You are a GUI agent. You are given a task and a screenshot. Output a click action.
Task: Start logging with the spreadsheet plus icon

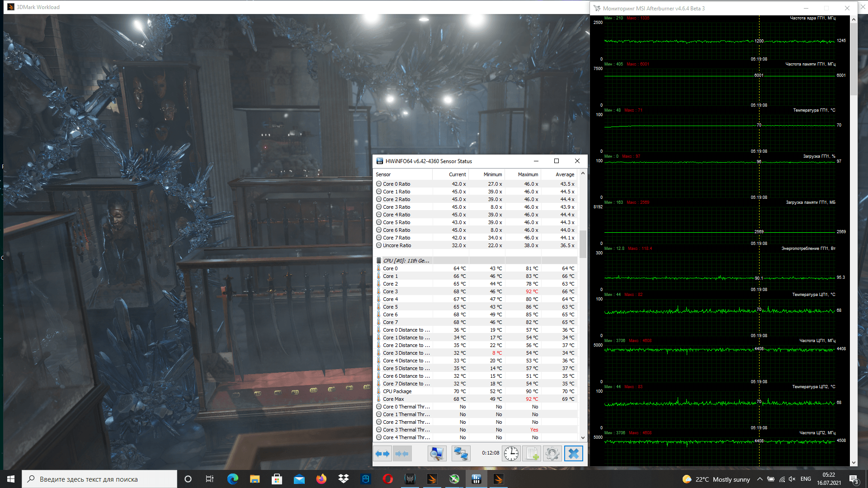(532, 453)
